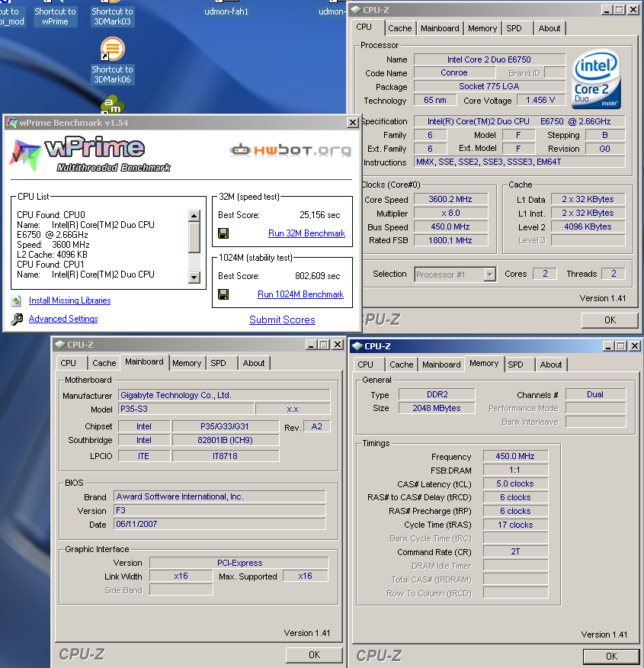Open the Processor #1 selection dropdown
The width and height of the screenshot is (644, 668).
pos(489,275)
